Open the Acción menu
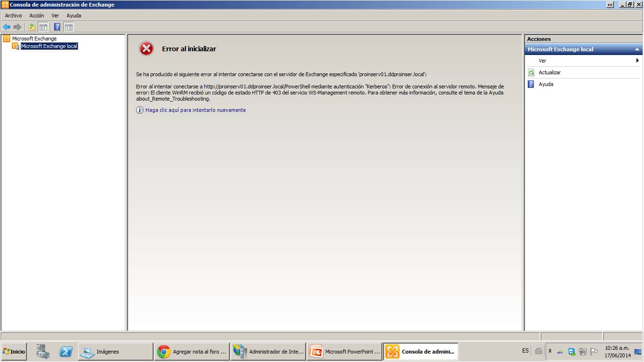The height and width of the screenshot is (362, 644). 37,16
